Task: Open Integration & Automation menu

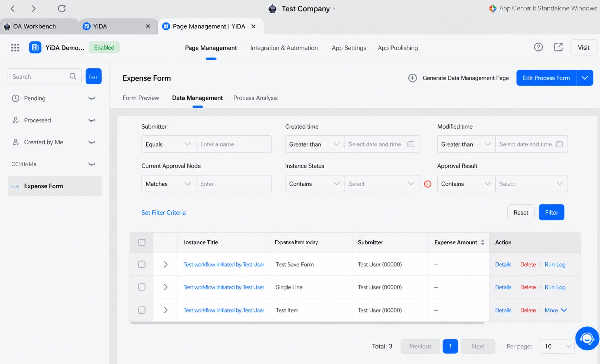Action: (284, 48)
